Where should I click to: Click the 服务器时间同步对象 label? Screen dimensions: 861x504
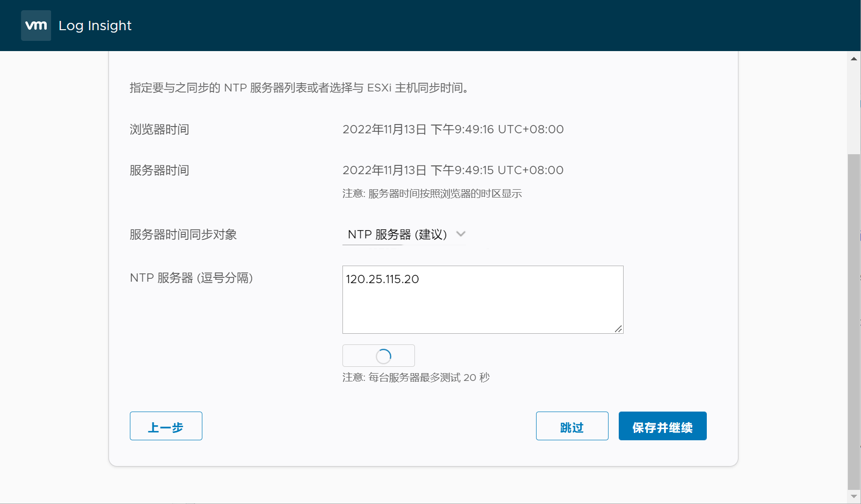tap(183, 234)
